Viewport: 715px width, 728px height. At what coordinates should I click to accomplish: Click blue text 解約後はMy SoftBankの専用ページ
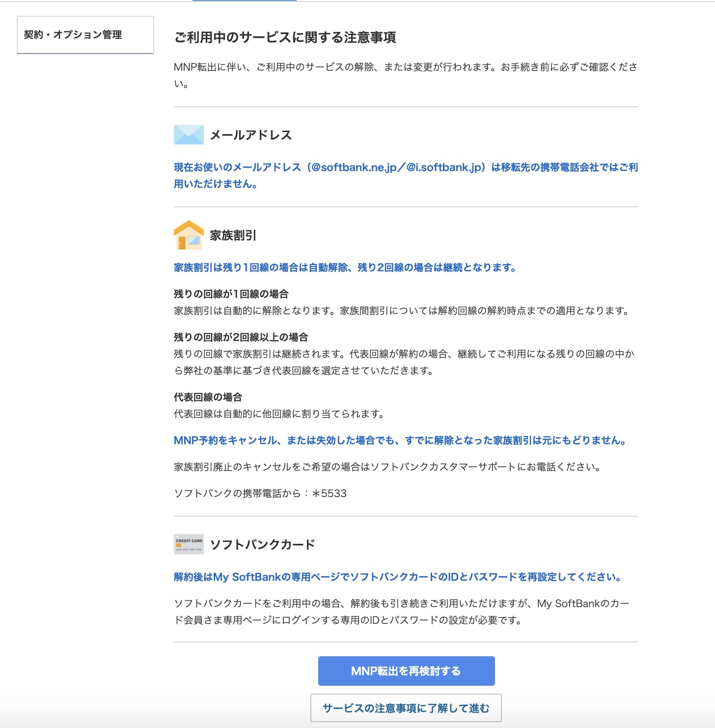point(397,577)
